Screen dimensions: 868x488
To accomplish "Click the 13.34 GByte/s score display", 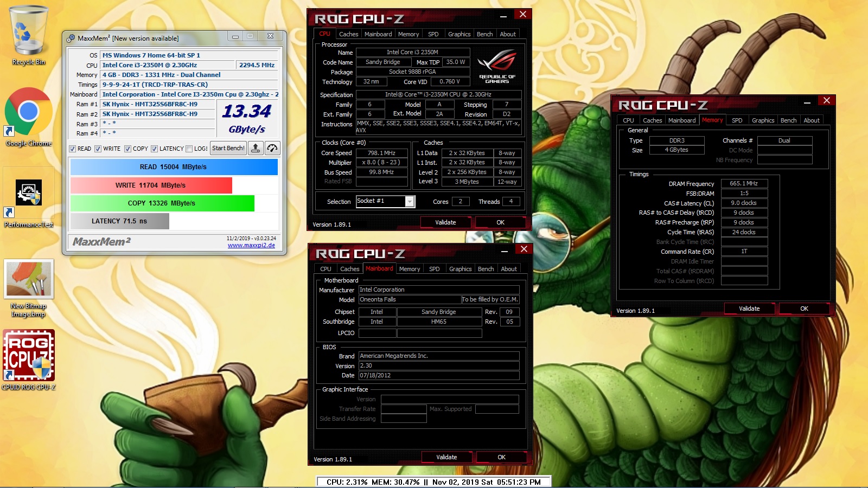I will tap(247, 119).
